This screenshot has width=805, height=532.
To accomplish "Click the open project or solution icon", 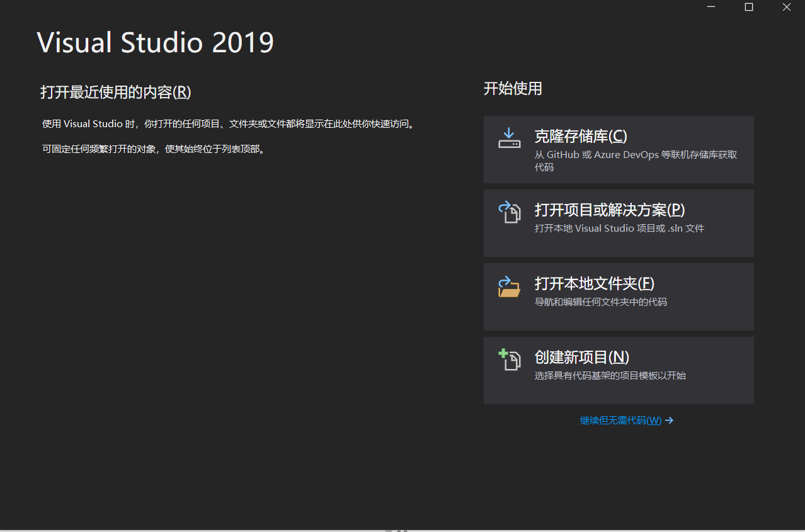I will [509, 212].
